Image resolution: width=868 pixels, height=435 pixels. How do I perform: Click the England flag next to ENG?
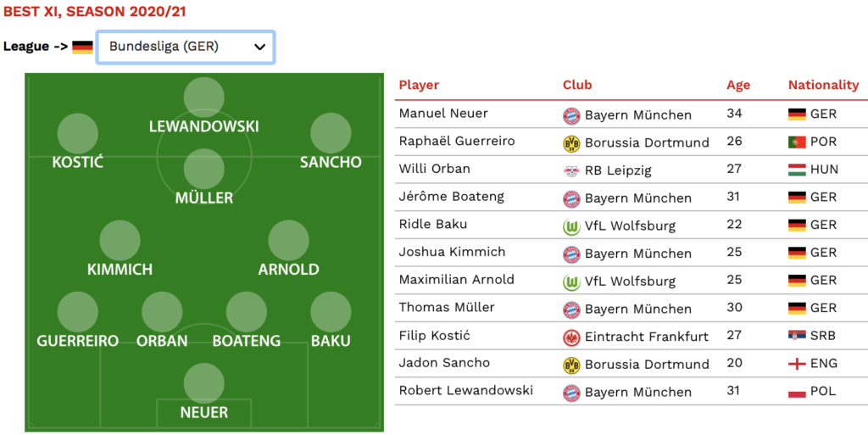tap(797, 364)
